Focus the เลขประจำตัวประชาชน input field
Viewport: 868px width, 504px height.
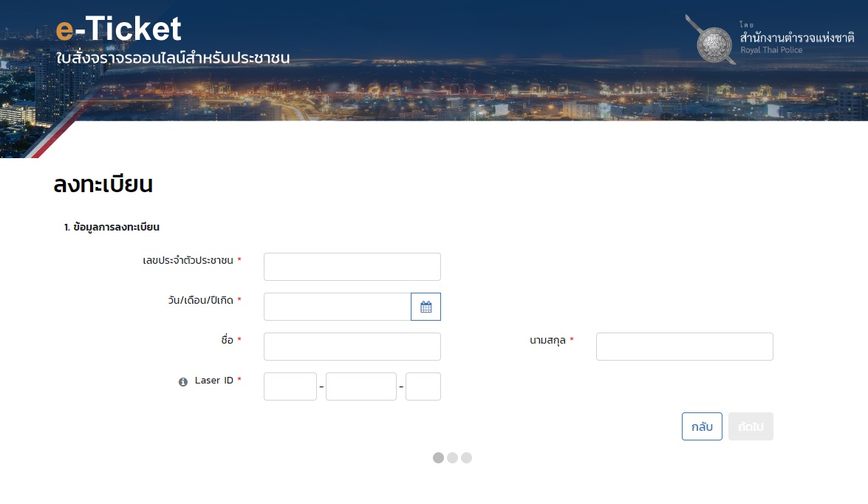[352, 267]
